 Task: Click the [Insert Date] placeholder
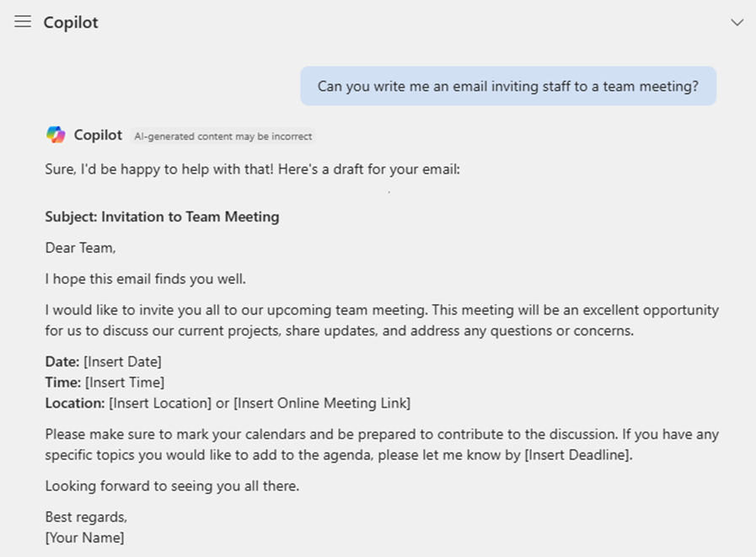[122, 362]
